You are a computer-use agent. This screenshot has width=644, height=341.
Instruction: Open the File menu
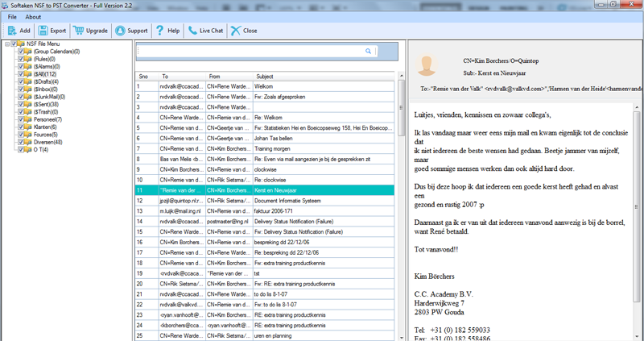[x=12, y=17]
